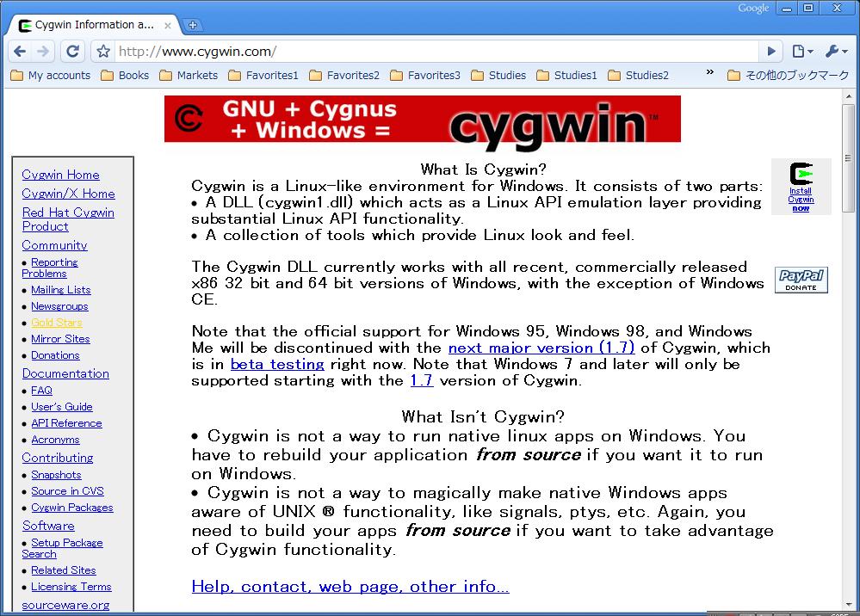860x616 pixels.
Task: Click the scrollbar up arrow
Action: coord(849,95)
